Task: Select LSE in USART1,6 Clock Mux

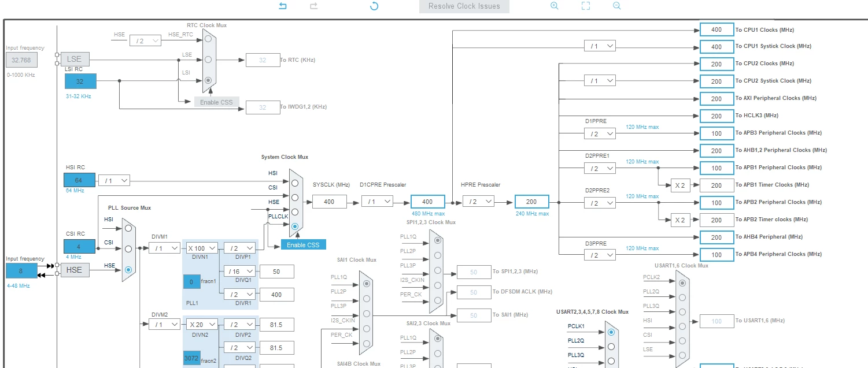Action: click(682, 355)
